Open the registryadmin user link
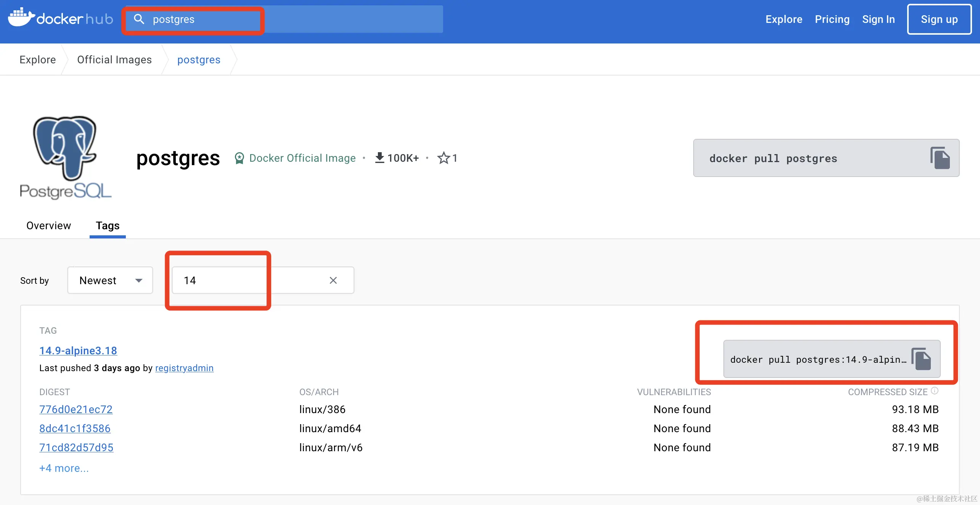This screenshot has width=980, height=505. [184, 368]
